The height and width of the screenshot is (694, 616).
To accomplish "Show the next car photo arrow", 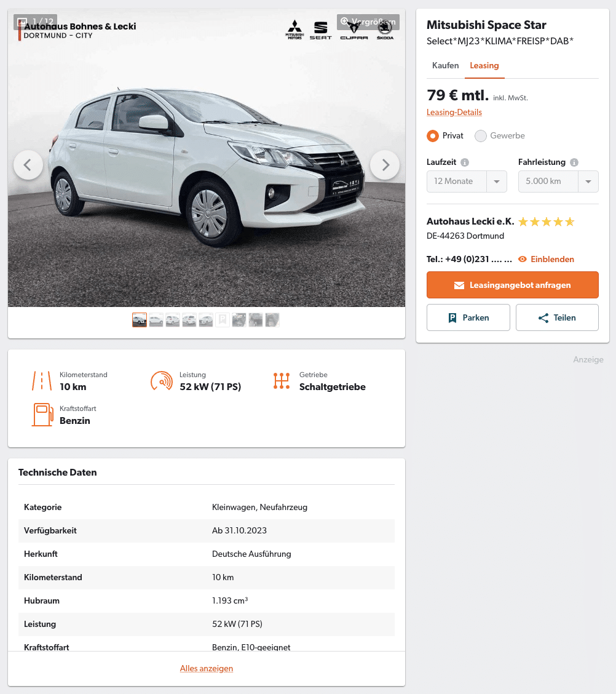I will [x=385, y=165].
